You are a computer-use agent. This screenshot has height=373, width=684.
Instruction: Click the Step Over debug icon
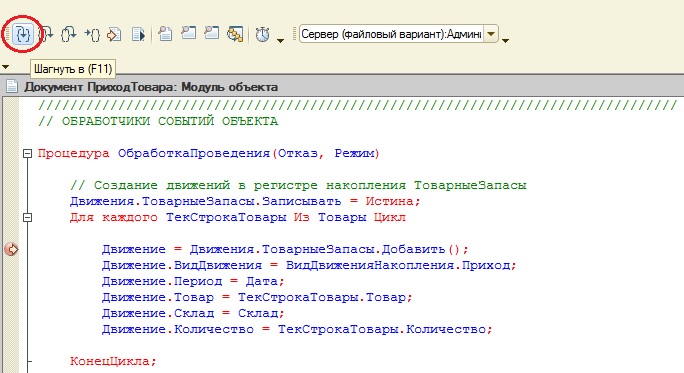click(x=46, y=34)
